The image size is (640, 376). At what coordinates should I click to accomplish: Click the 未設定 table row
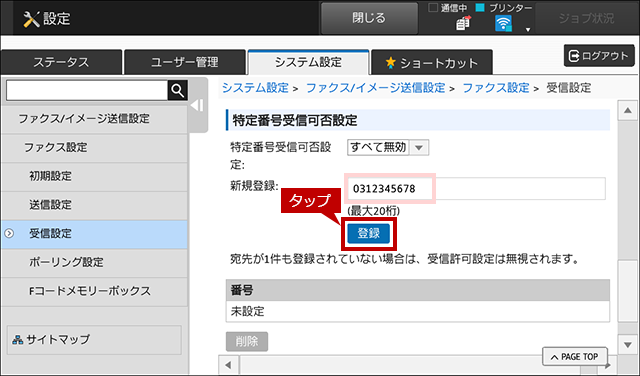click(x=418, y=311)
